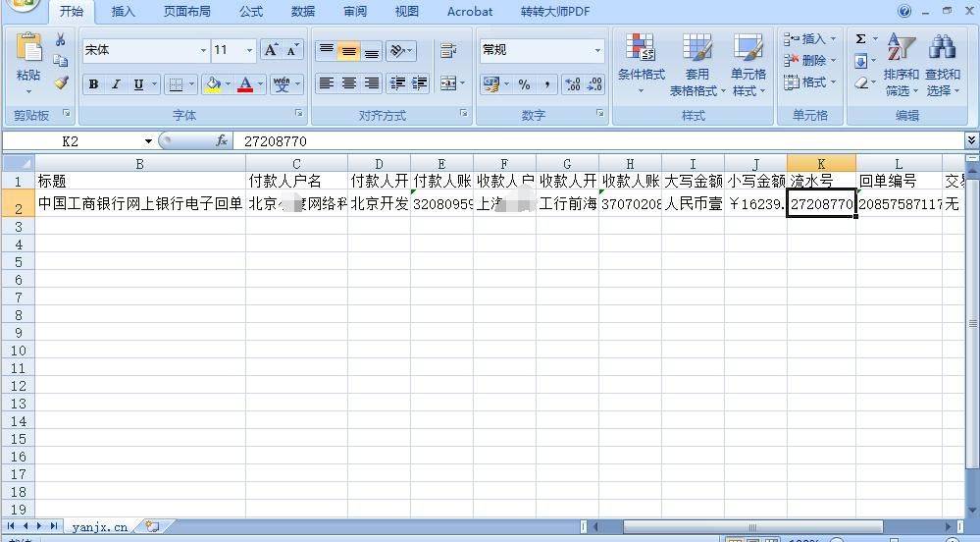Apply accounting currency format
This screenshot has width=980, height=542.
(x=491, y=83)
